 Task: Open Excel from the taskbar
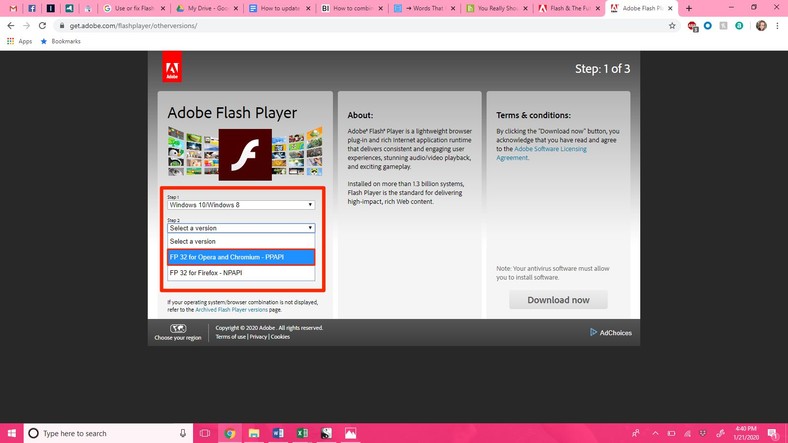click(302, 433)
